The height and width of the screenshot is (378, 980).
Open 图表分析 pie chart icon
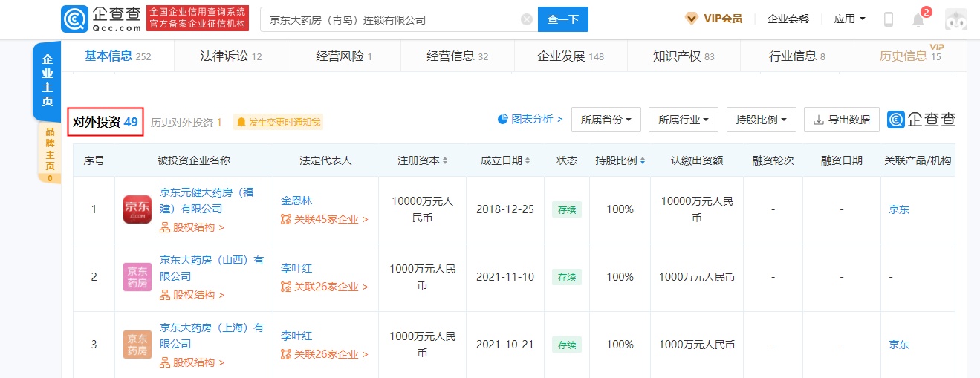tap(503, 119)
